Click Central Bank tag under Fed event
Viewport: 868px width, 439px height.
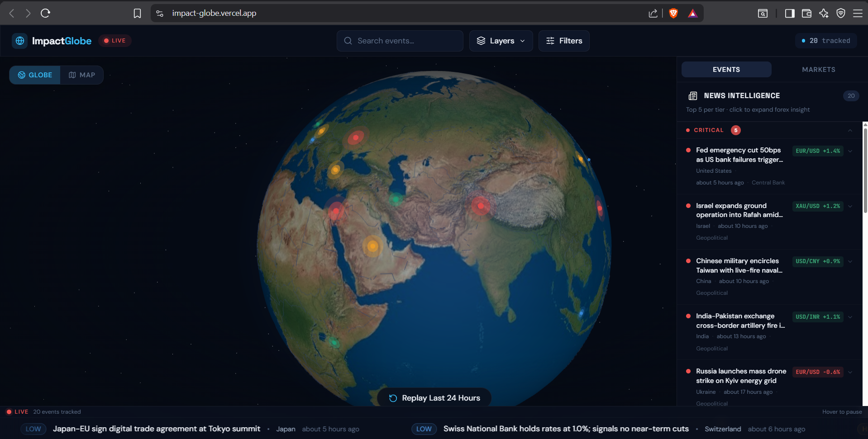[768, 183]
